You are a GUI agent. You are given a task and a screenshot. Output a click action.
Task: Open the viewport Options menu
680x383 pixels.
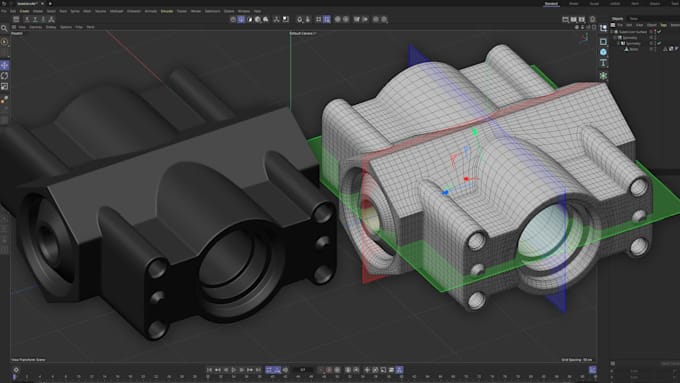pos(65,27)
